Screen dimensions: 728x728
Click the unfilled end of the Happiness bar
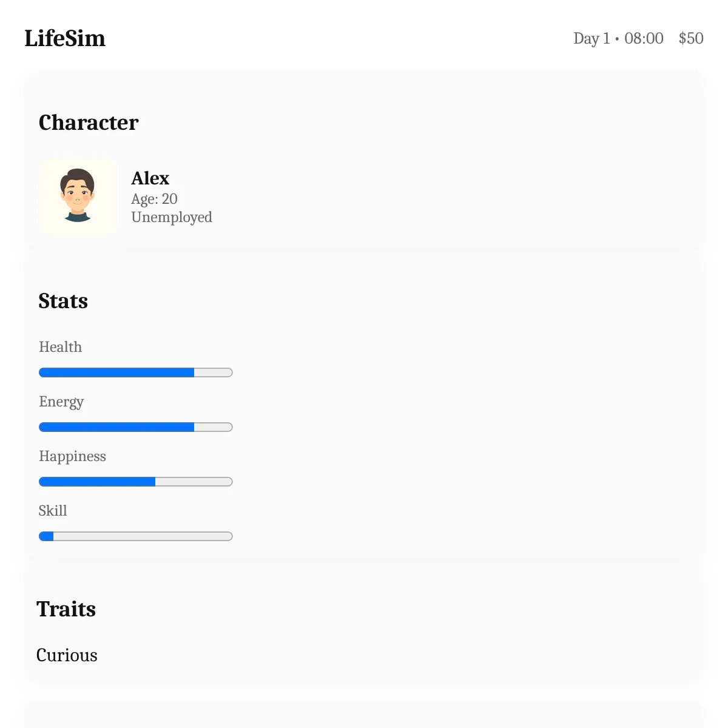pos(194,482)
